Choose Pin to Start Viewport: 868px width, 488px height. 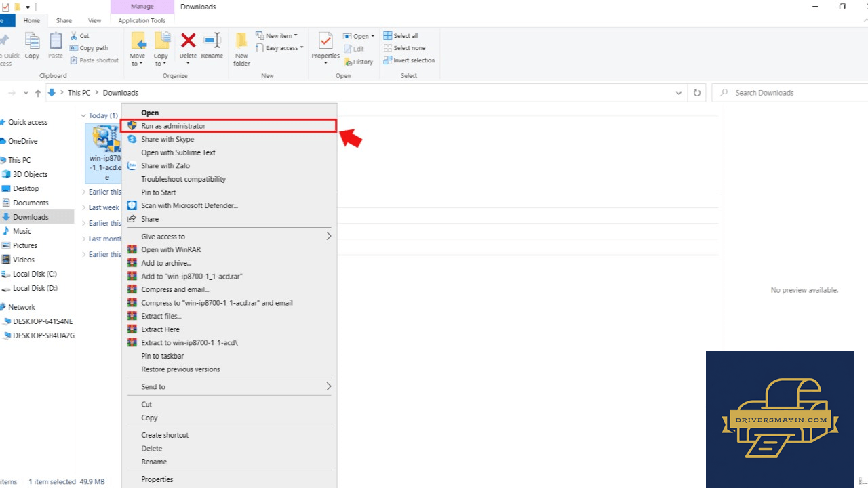[231, 192]
